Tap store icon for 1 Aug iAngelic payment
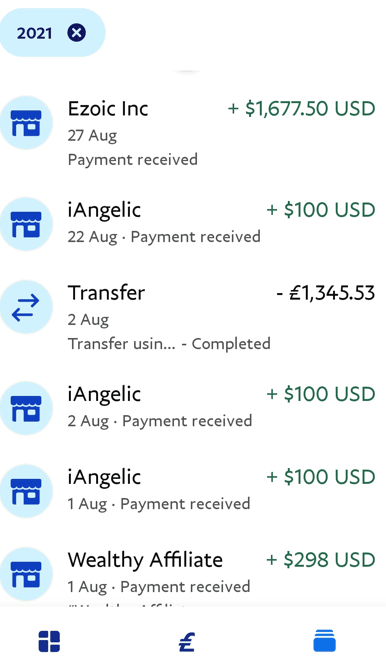The image size is (386, 664). click(26, 491)
